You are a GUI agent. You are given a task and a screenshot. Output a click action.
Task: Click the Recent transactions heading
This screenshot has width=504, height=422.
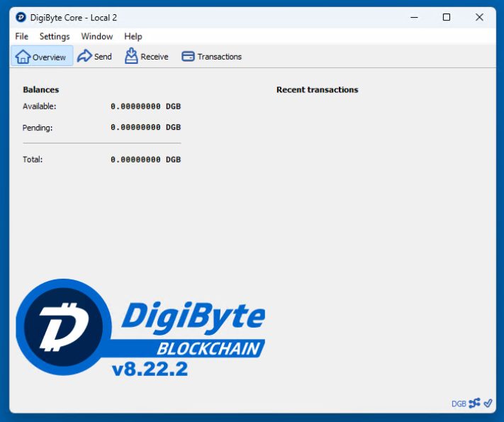pos(318,90)
